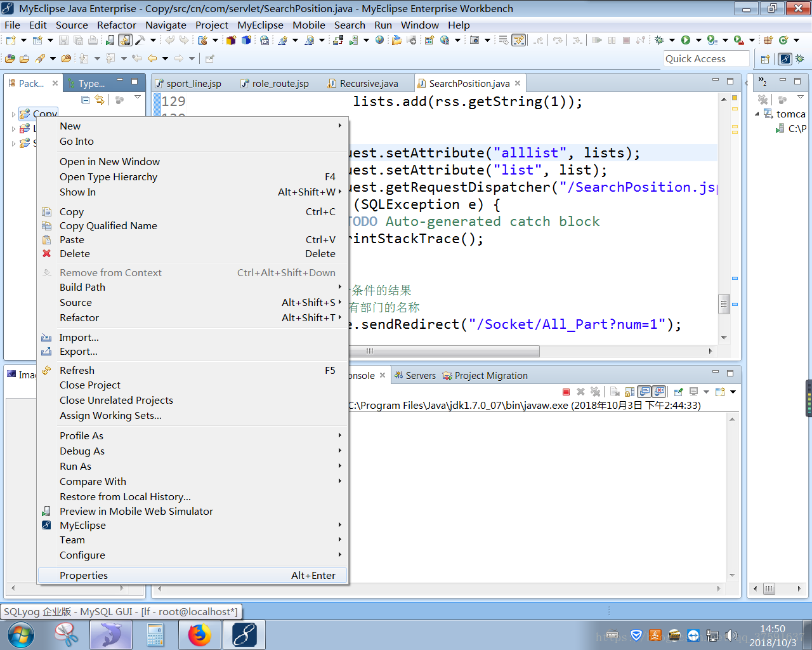Click the Open Perspective icon
The width and height of the screenshot is (812, 650).
(x=765, y=58)
